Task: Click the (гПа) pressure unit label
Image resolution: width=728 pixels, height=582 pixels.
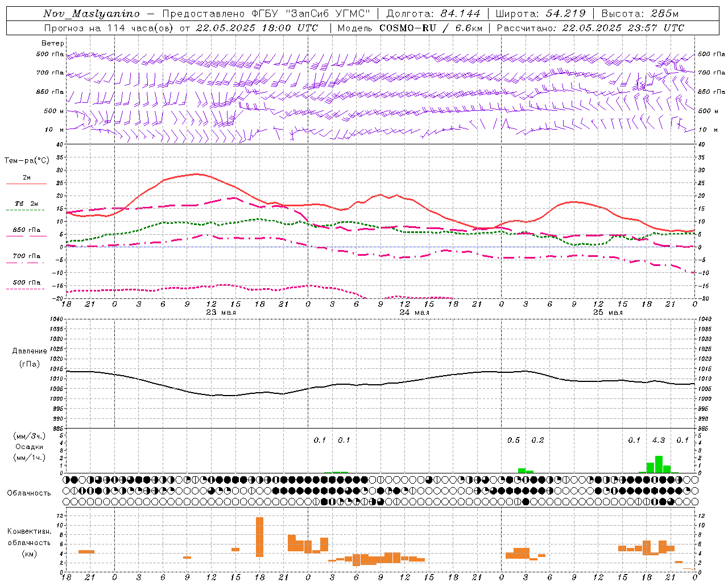Action: (30, 364)
